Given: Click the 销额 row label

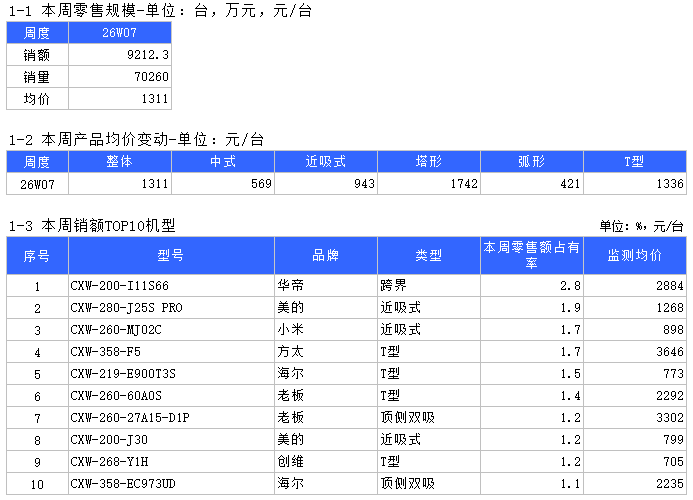Looking at the screenshot, I should [37, 55].
